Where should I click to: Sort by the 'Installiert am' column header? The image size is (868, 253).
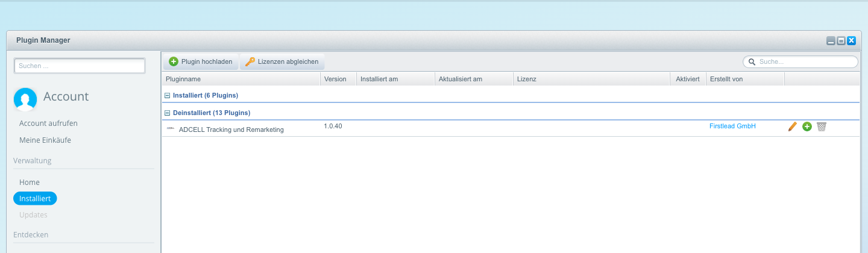[x=395, y=79]
